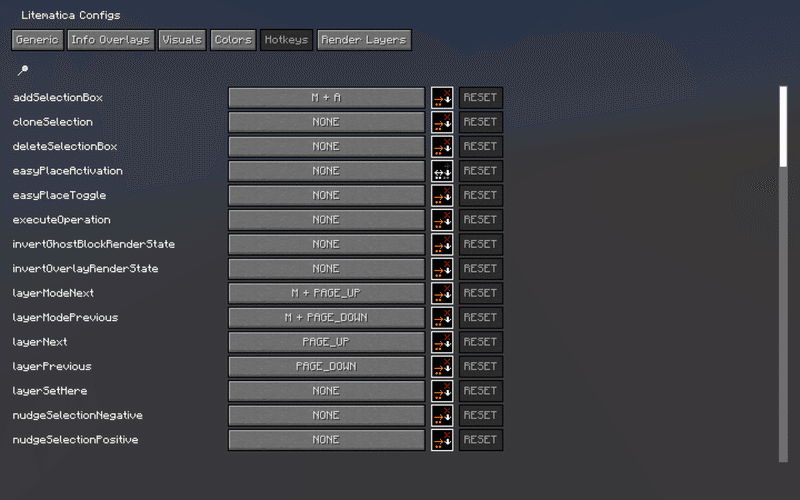
Task: Open keybind settings icon for addSelectionBox
Action: [442, 97]
